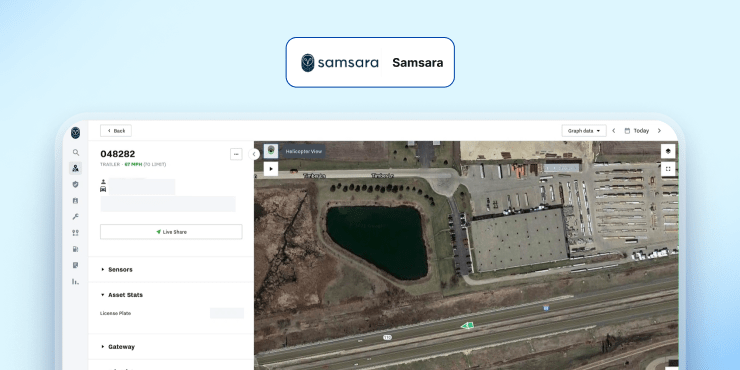
Task: Open the search icon in the sidebar
Action: point(76,152)
